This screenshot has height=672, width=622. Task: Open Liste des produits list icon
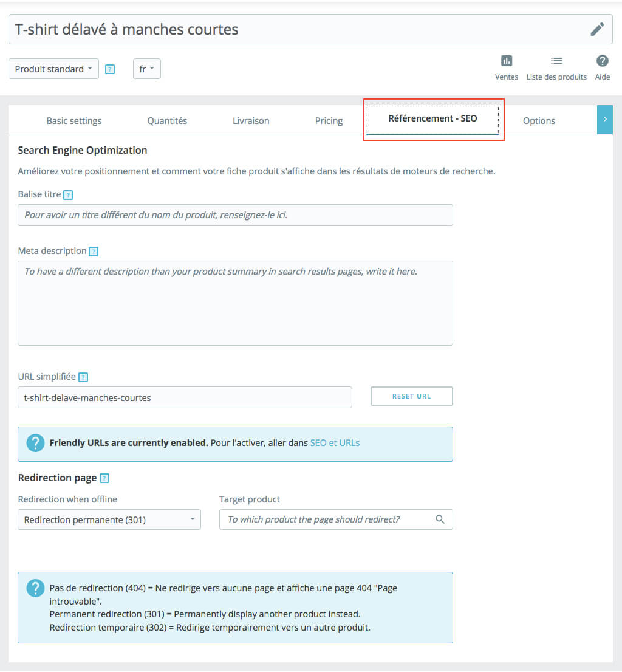click(556, 61)
